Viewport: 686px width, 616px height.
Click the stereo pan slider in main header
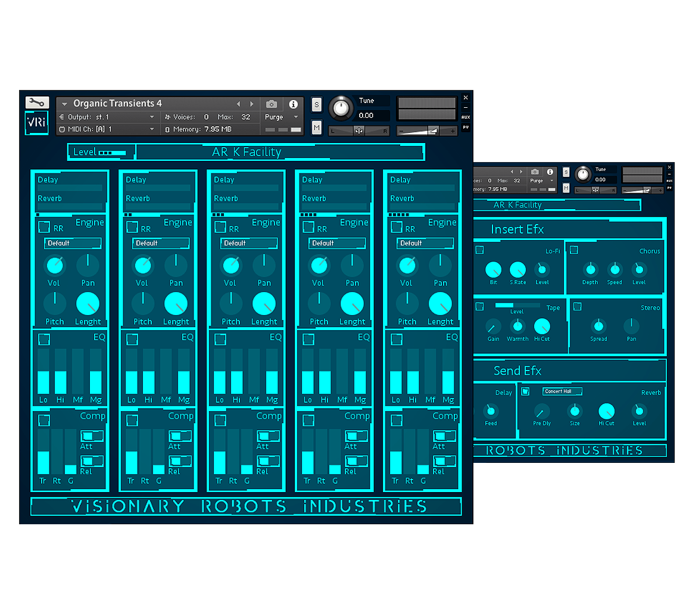tap(358, 130)
